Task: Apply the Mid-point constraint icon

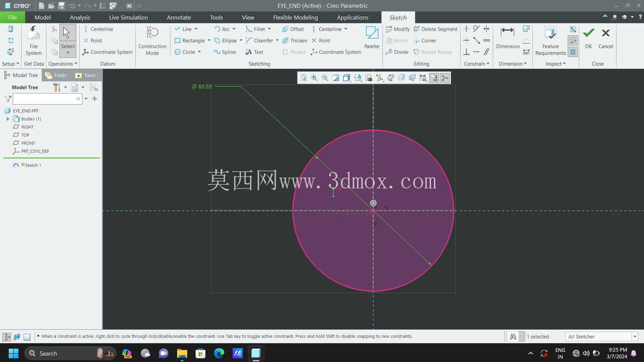Action: click(476, 40)
